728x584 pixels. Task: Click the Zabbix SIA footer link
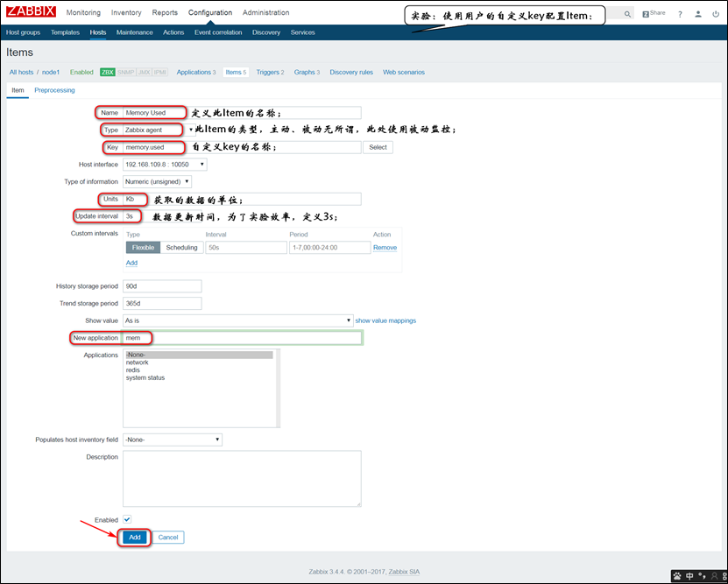click(x=404, y=572)
